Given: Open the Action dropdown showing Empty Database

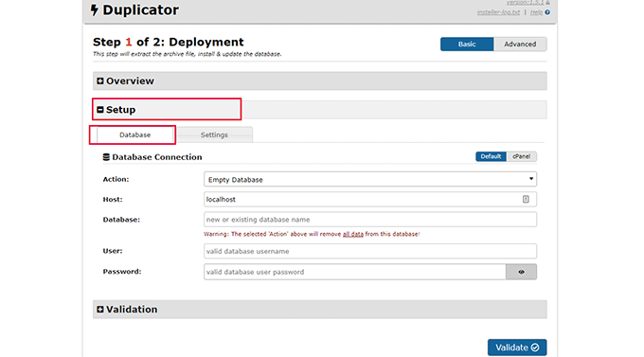Looking at the screenshot, I should 370,179.
